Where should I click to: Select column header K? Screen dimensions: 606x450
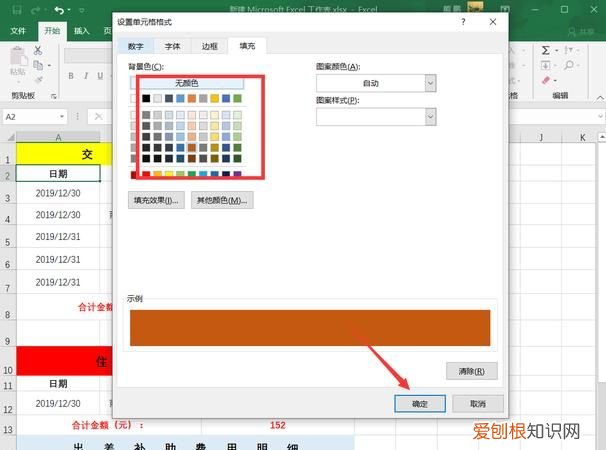582,137
